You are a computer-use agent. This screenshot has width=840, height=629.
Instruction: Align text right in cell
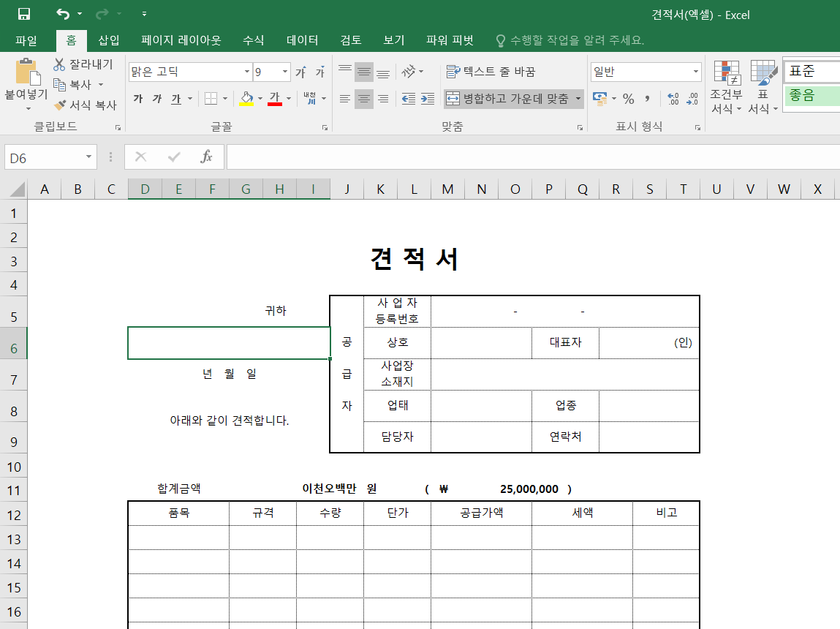(x=383, y=99)
